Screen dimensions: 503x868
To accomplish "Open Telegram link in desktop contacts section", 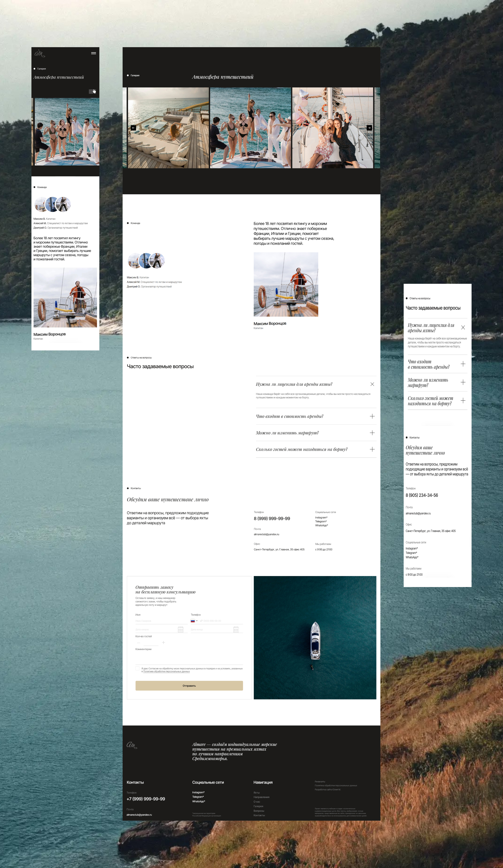I will tap(321, 521).
